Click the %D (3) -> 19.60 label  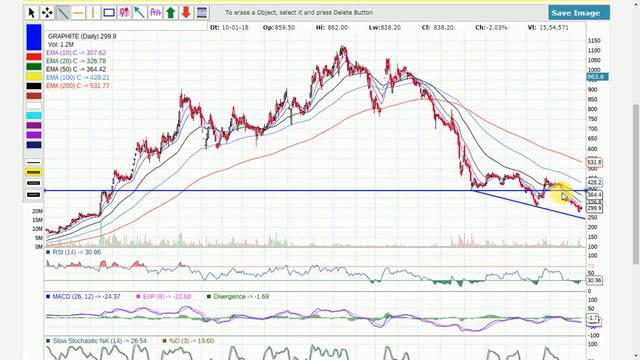188,341
